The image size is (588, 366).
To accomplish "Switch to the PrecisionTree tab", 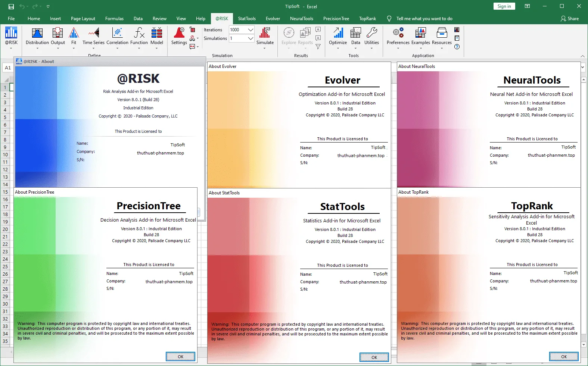I will [x=336, y=19].
